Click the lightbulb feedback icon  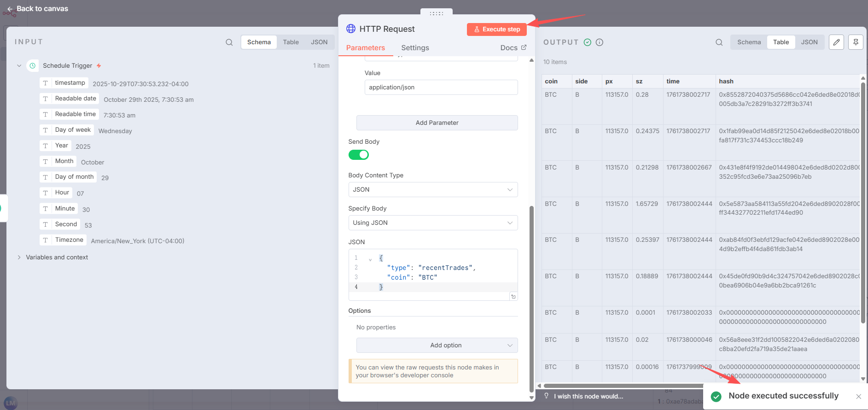point(547,396)
